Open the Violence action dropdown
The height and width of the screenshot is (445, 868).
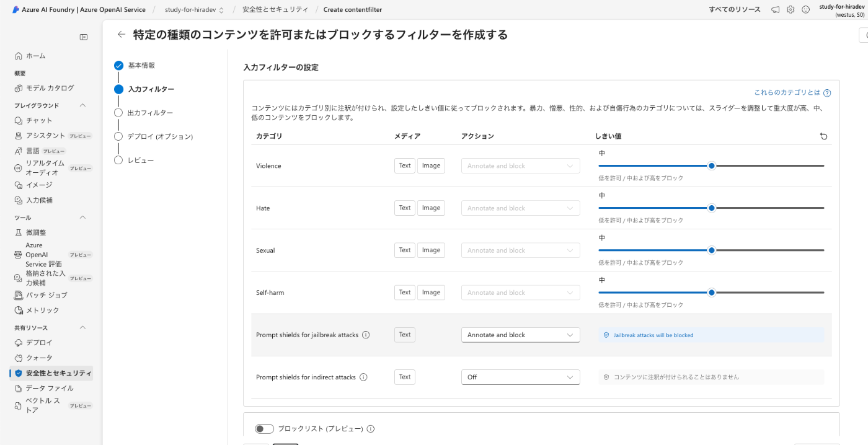(x=521, y=165)
